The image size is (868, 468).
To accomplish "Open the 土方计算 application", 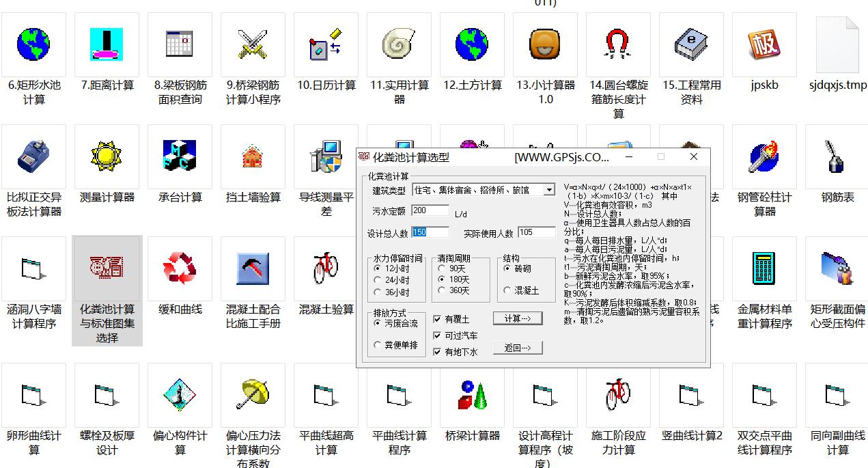I will (471, 44).
